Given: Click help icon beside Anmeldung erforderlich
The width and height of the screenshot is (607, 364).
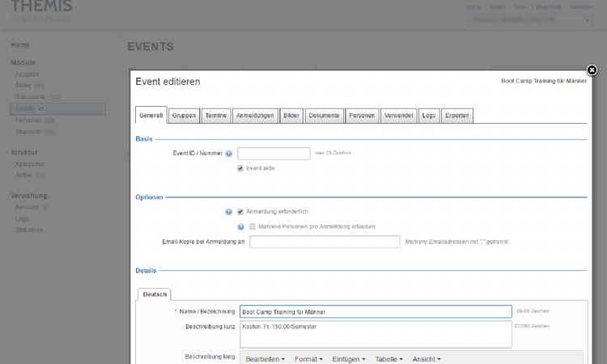Looking at the screenshot, I should pyautogui.click(x=229, y=212).
